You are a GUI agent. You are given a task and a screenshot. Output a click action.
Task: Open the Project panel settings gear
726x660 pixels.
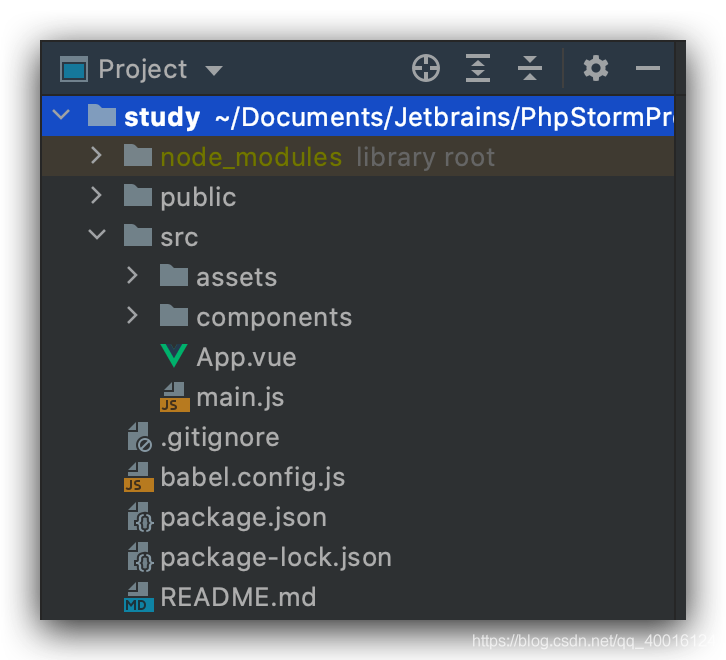click(x=595, y=69)
